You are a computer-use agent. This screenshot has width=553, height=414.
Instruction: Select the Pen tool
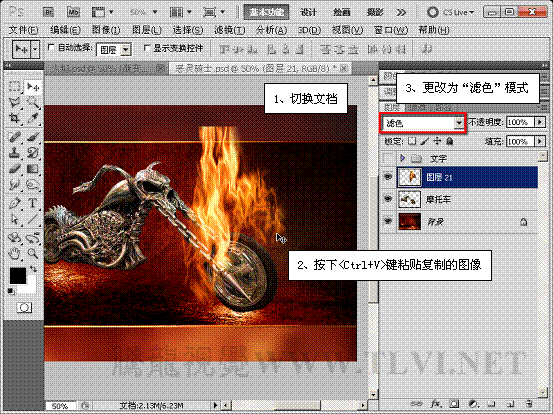click(14, 203)
